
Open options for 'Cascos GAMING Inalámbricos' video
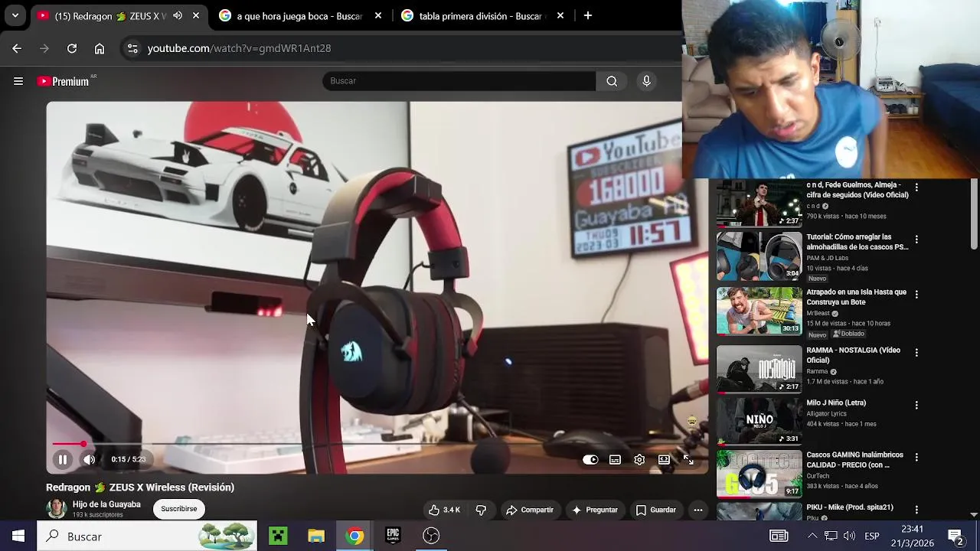[x=916, y=457]
